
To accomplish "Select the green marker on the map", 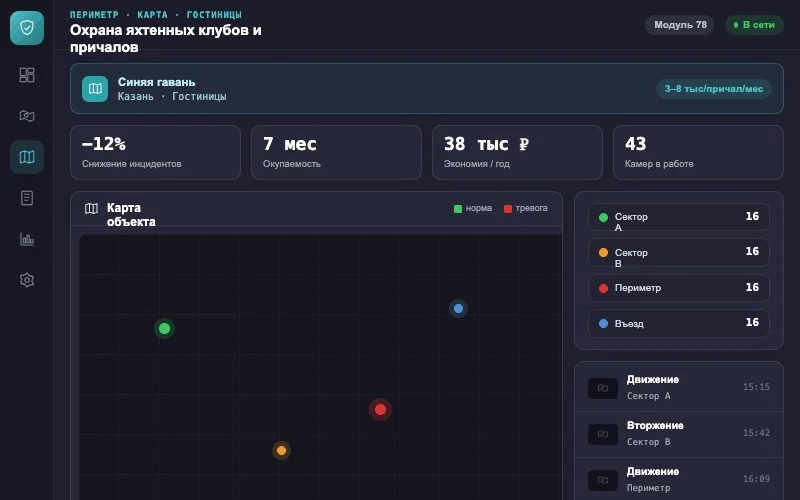I will click(x=164, y=329).
